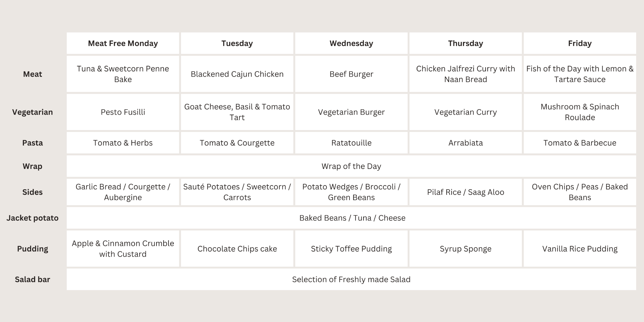This screenshot has width=644, height=322.
Task: Click the Tuna & Sweetcorn Penne Bake cell
Action: (x=123, y=74)
